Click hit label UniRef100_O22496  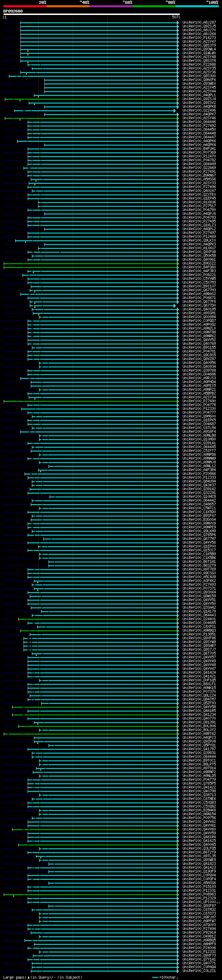click(199, 111)
